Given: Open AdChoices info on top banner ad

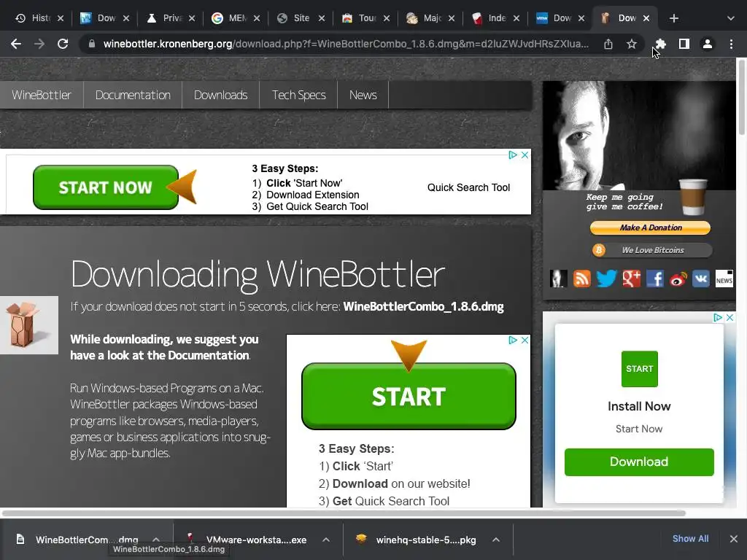Looking at the screenshot, I should pyautogui.click(x=513, y=155).
